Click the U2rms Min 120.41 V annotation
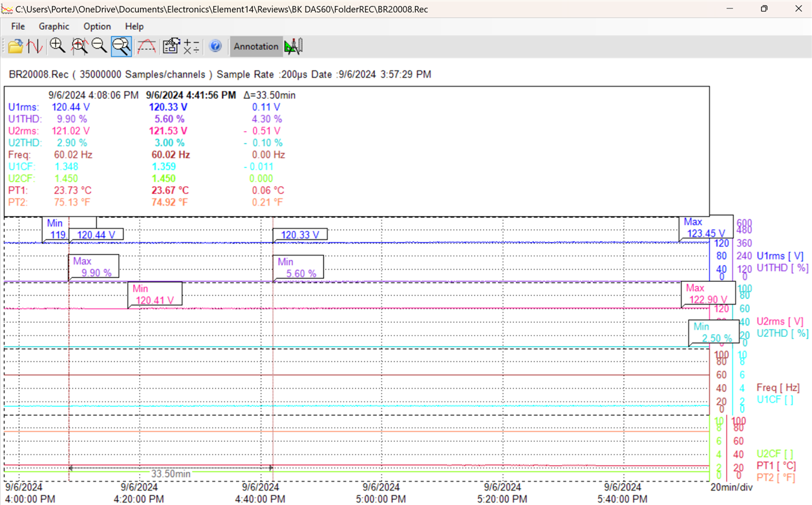This screenshot has height=505, width=812. (155, 294)
